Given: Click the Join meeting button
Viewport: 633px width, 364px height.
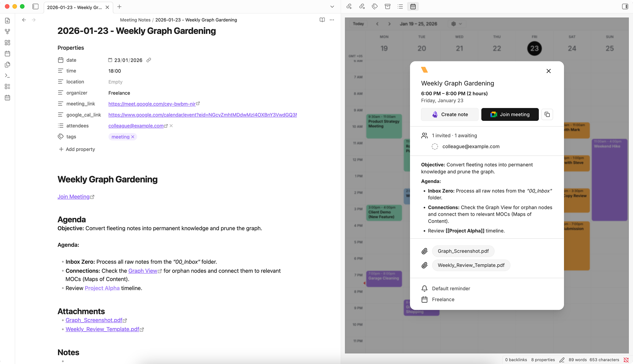Looking at the screenshot, I should pyautogui.click(x=510, y=114).
